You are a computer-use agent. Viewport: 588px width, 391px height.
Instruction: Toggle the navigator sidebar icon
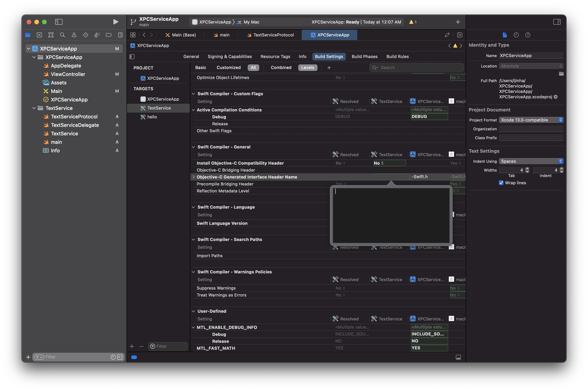pos(59,22)
